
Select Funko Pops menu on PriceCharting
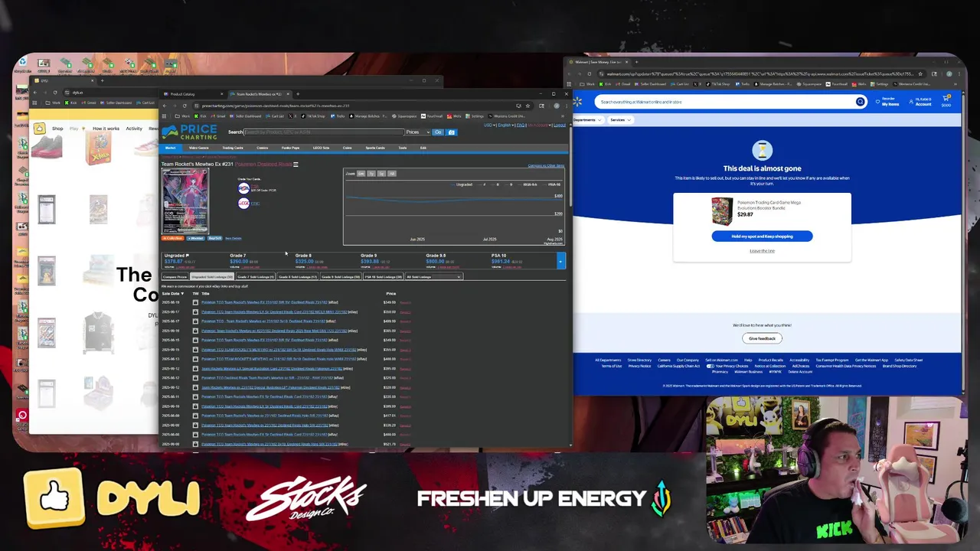pyautogui.click(x=290, y=148)
